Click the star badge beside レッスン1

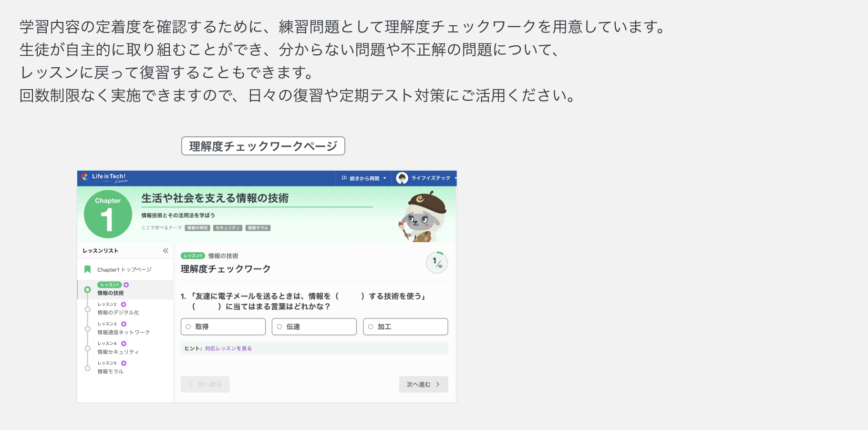(125, 284)
